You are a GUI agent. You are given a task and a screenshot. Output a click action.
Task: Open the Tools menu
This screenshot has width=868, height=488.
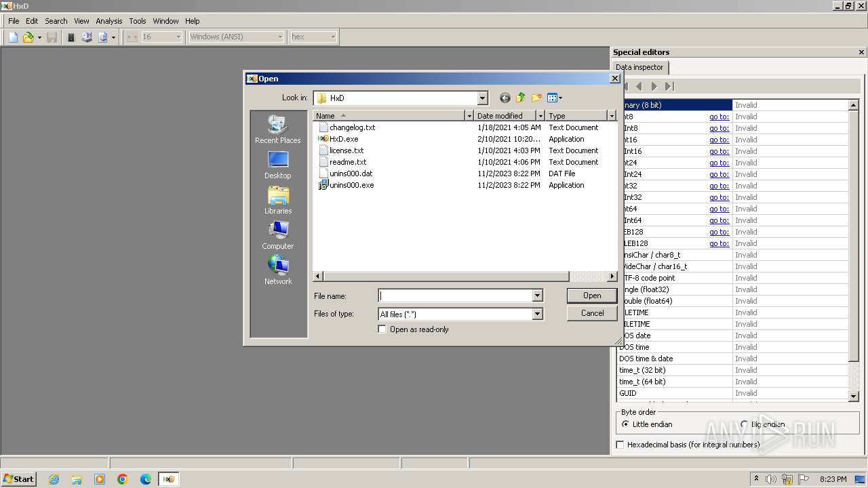pos(138,21)
